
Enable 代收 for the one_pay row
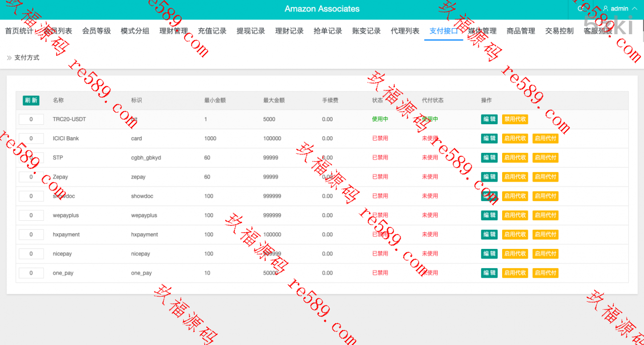click(515, 273)
